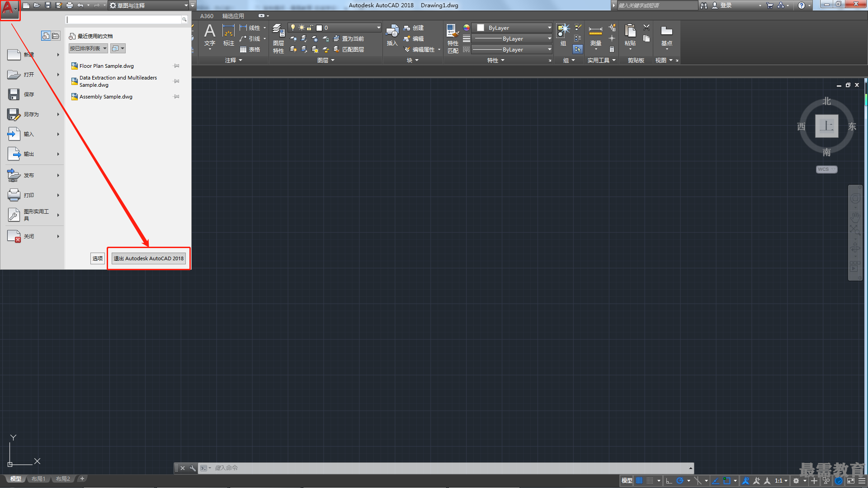Viewport: 868px width, 488px height.
Task: Click the Pan hand icon in navigation bar
Action: coord(855,216)
